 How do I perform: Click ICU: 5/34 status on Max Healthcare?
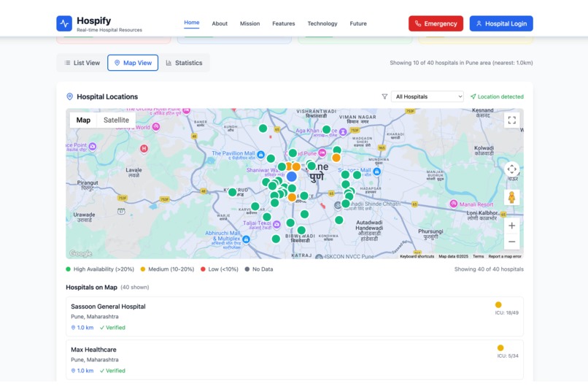point(508,356)
